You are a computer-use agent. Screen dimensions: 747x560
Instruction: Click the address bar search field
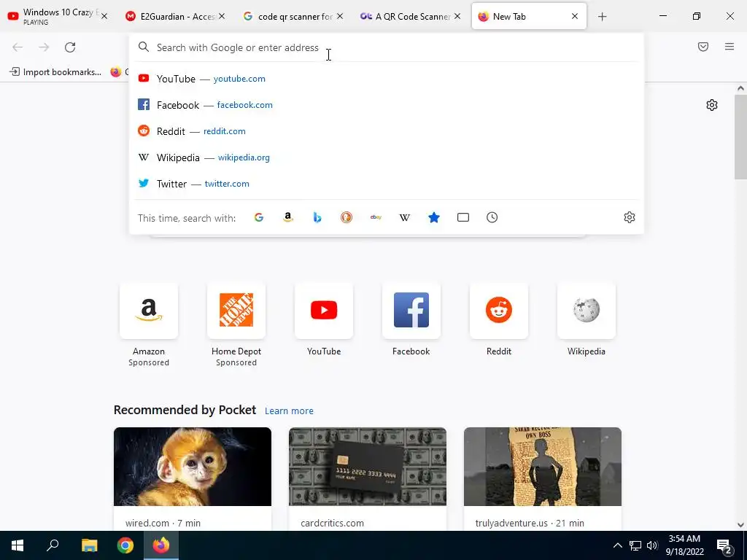pyautogui.click(x=387, y=47)
